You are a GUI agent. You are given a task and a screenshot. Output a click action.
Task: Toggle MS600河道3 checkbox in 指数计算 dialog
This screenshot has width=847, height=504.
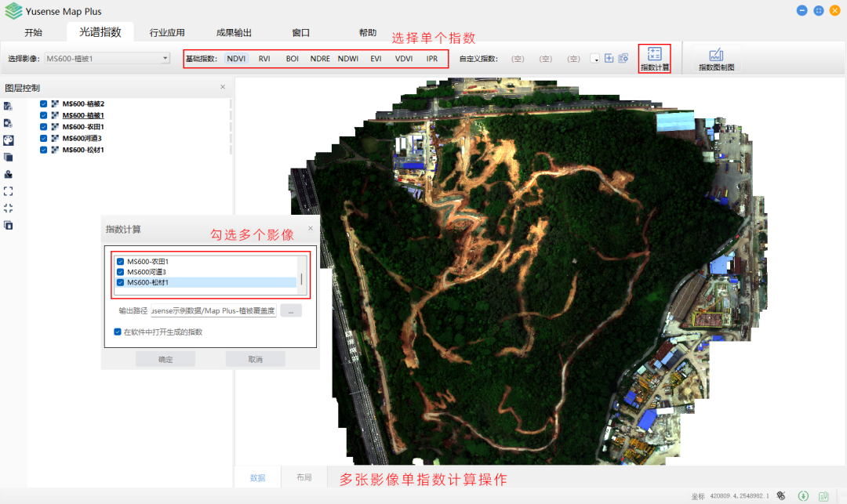tap(121, 272)
